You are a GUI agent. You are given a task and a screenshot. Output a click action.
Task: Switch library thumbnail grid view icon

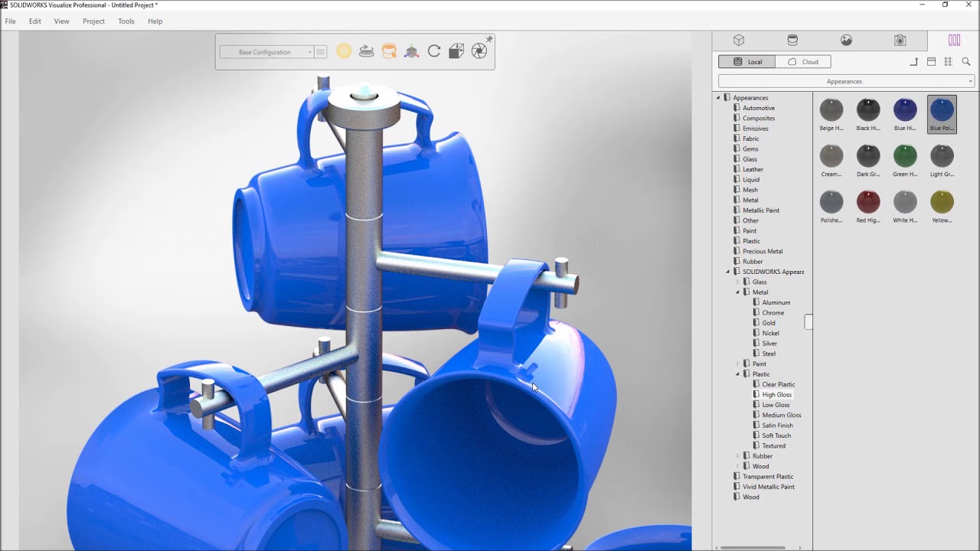pos(949,62)
